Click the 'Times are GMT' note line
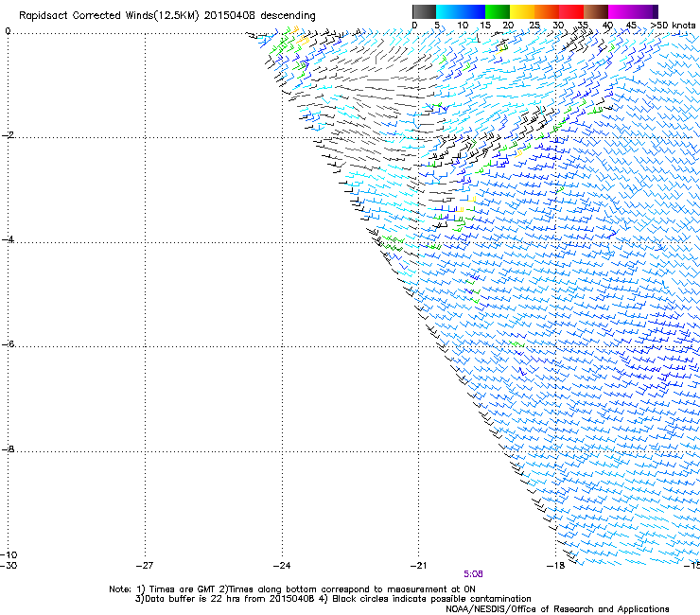The image size is (700, 615). pyautogui.click(x=292, y=589)
